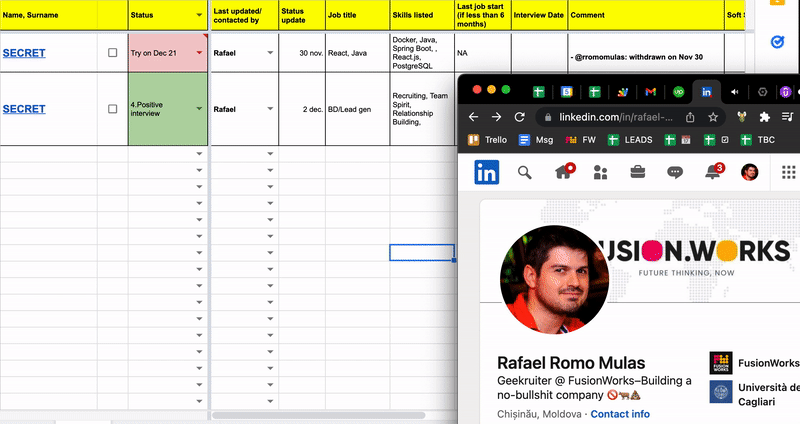
Task: Open FW bookmark
Action: click(x=581, y=140)
